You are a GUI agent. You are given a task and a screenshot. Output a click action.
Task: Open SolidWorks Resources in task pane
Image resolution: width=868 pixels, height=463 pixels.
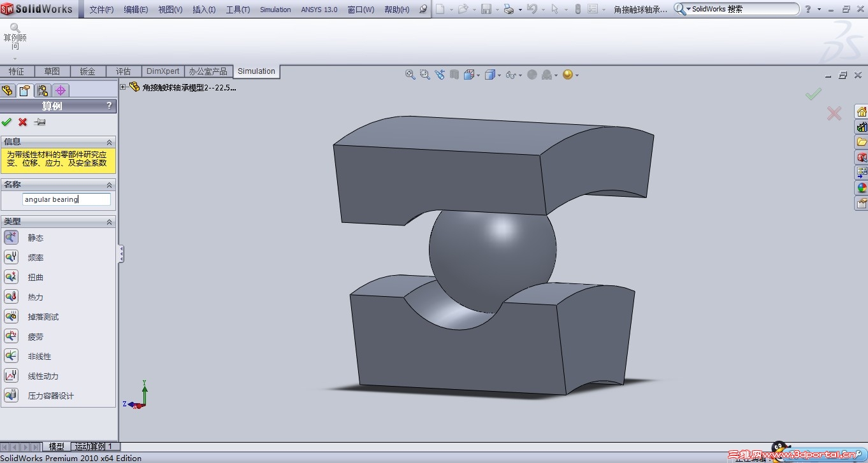[x=862, y=112]
